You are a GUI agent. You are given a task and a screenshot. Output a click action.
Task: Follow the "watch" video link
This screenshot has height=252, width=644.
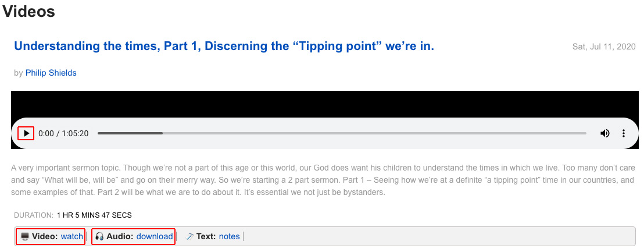72,236
